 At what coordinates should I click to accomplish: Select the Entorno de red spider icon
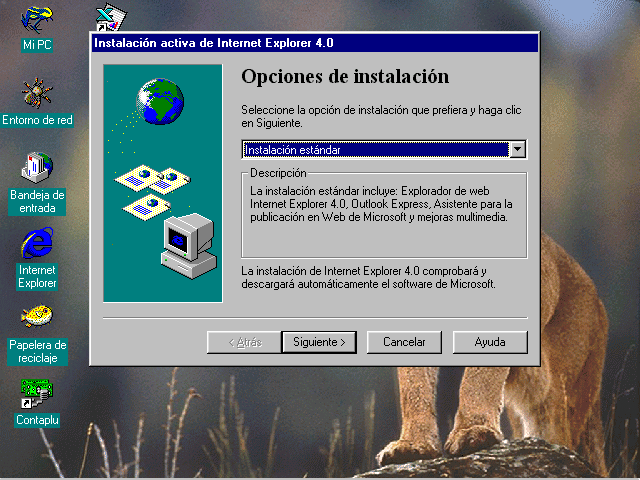37,93
